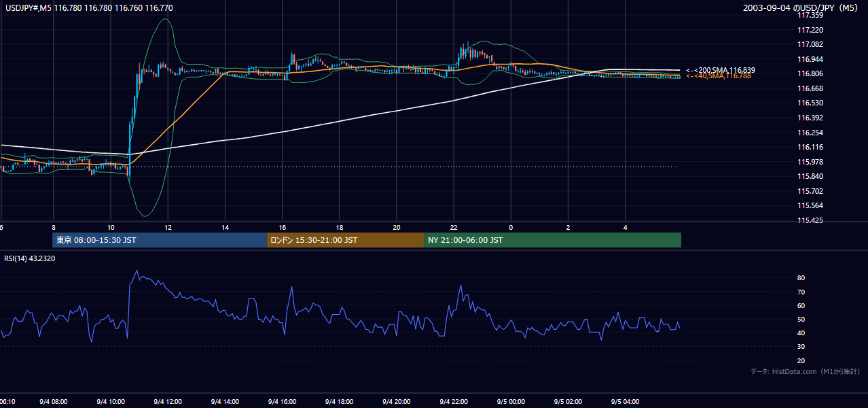Click the 9/4 08:00 time axis label
The image size is (868, 408).
[x=53, y=402]
